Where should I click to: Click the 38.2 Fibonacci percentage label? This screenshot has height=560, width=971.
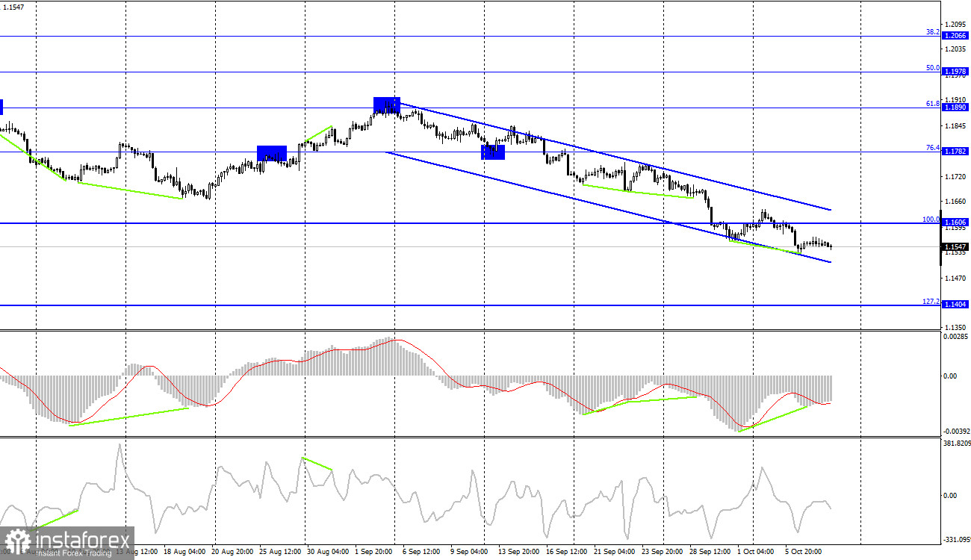[x=932, y=32]
